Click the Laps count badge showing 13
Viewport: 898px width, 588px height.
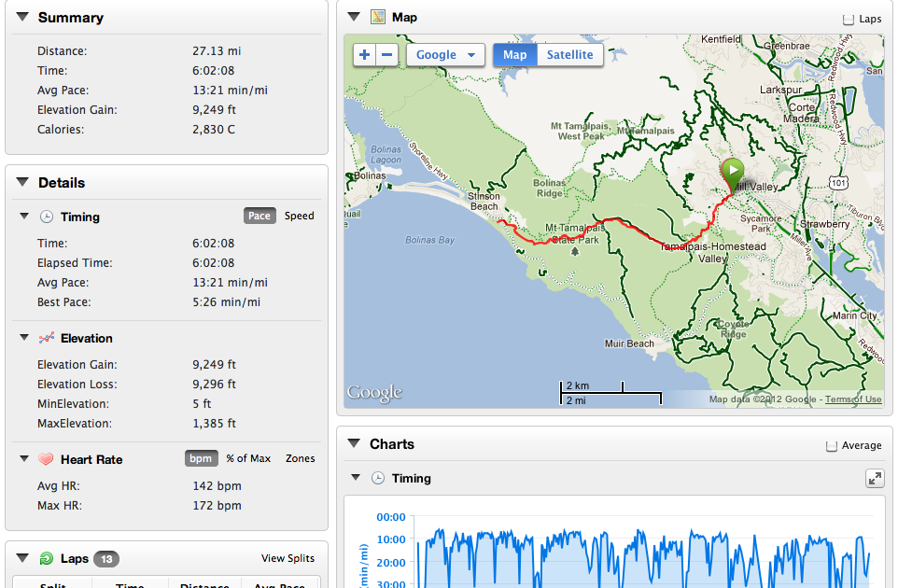[106, 559]
